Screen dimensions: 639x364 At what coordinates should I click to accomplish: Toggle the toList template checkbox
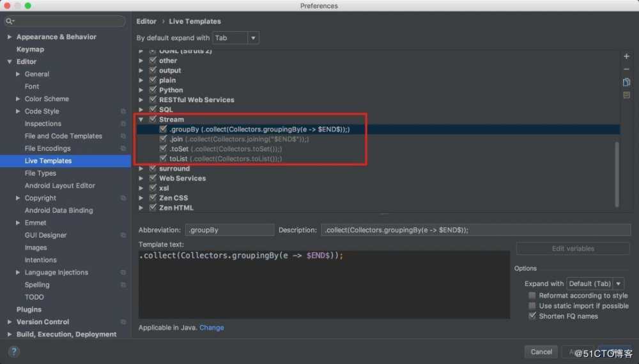[x=163, y=158]
